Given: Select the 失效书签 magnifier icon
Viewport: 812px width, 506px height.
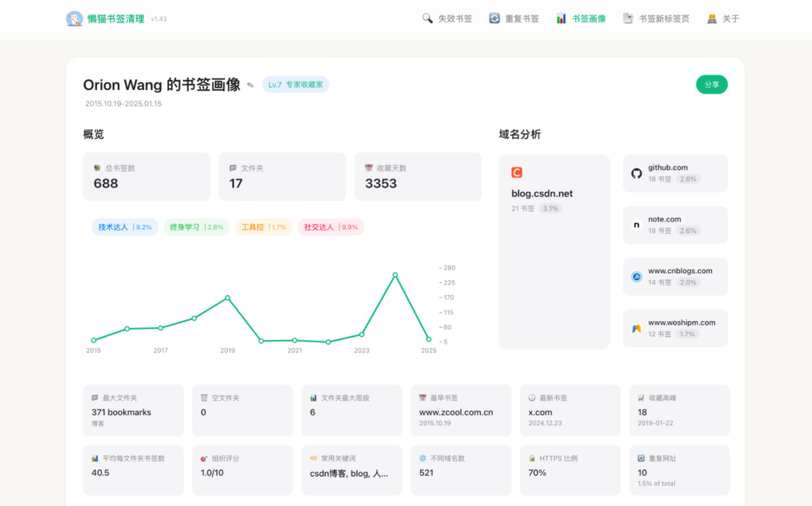Looking at the screenshot, I should pyautogui.click(x=427, y=18).
